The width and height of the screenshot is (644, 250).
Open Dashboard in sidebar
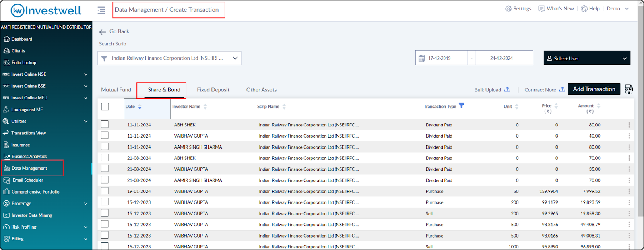tap(18, 39)
